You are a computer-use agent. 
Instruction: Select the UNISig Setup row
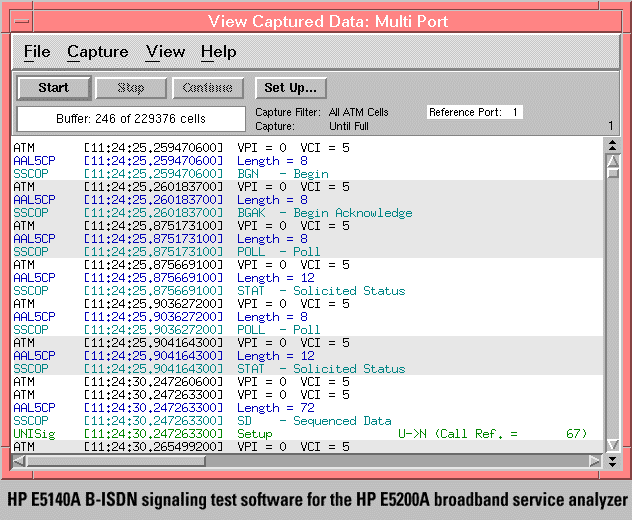tap(300, 434)
